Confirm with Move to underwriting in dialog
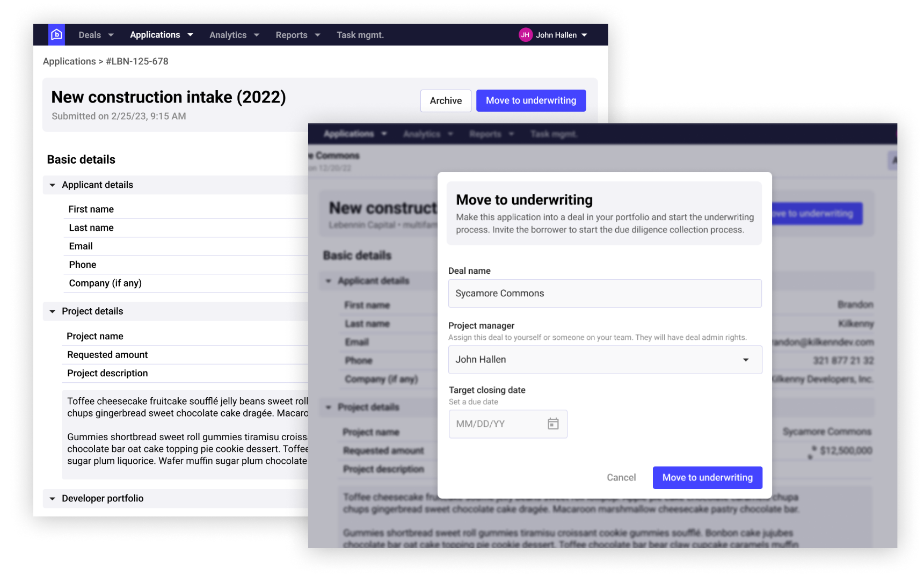The height and width of the screenshot is (576, 924). (707, 477)
